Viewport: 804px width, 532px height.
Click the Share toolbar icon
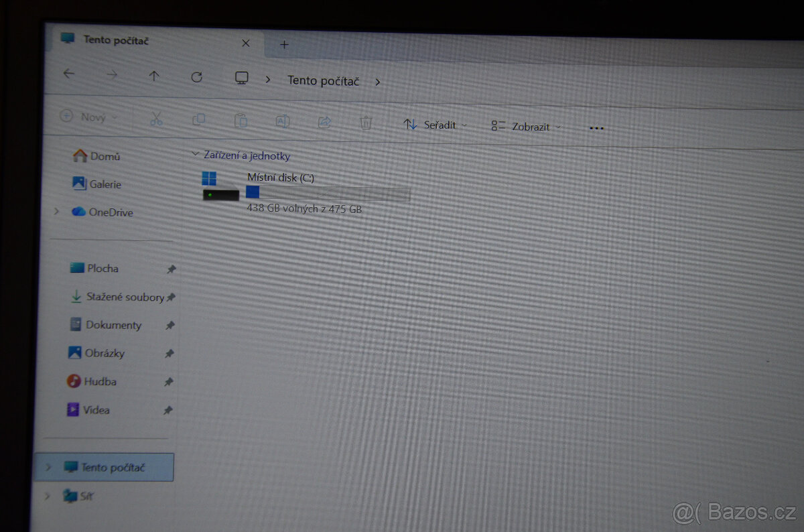pos(325,122)
